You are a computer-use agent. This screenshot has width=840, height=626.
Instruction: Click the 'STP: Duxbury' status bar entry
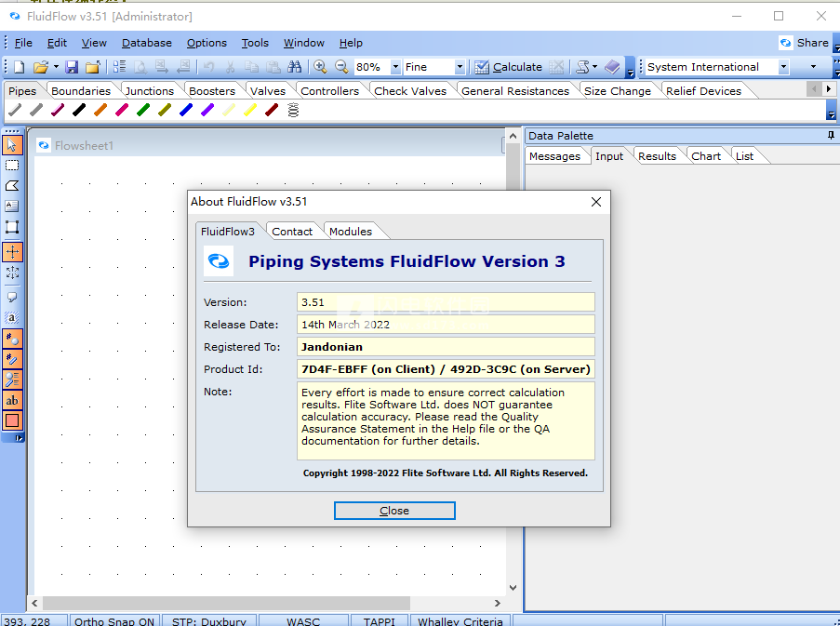[209, 621]
